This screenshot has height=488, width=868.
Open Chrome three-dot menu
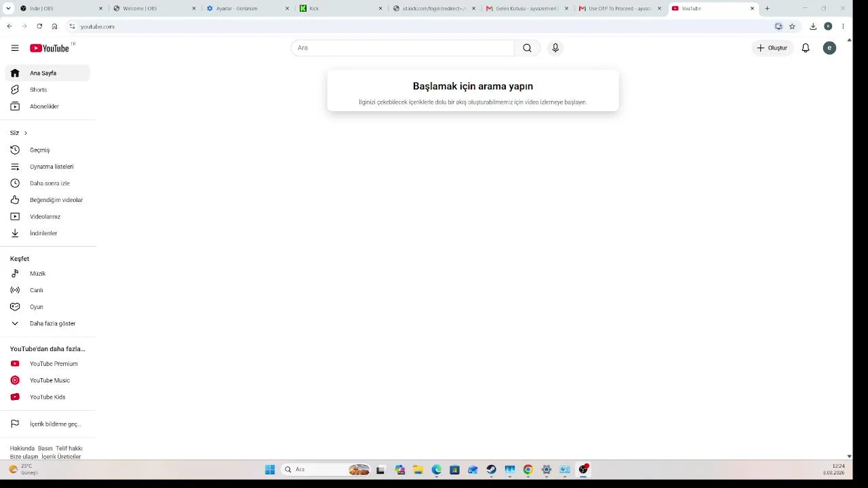843,26
